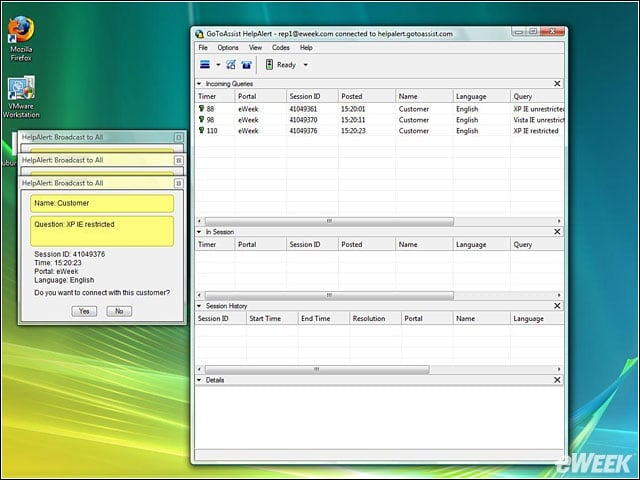Open the Ready status dropdown arrow

306,65
